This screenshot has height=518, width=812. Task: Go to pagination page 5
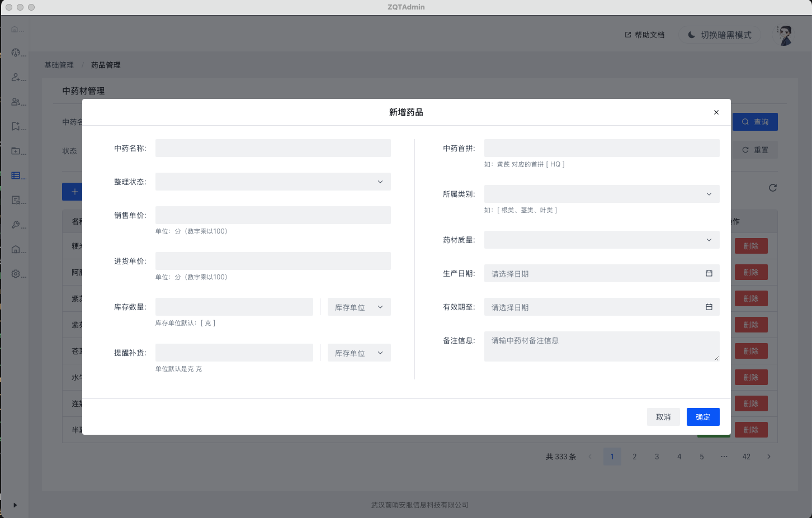pyautogui.click(x=702, y=457)
